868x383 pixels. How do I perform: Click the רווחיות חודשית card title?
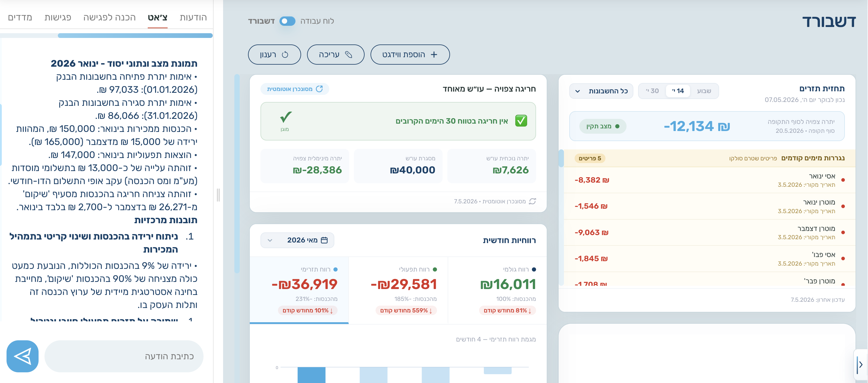point(509,240)
